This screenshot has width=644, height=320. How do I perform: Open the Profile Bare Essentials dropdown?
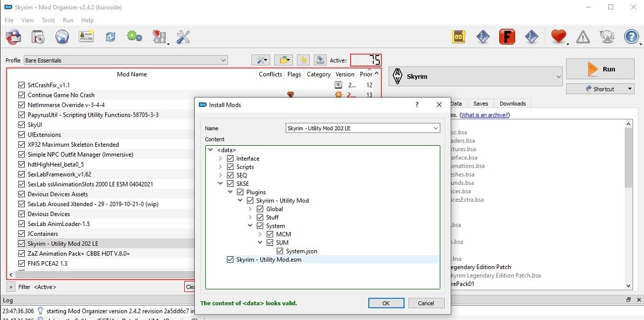125,60
